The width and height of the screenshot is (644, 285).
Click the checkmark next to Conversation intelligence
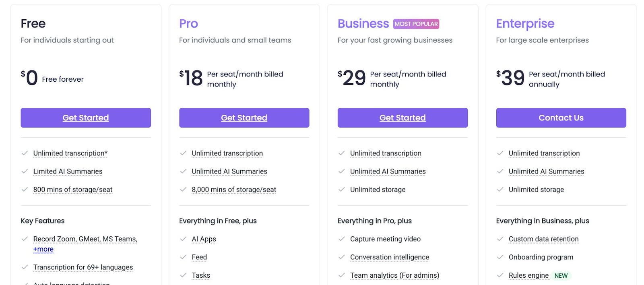(342, 257)
